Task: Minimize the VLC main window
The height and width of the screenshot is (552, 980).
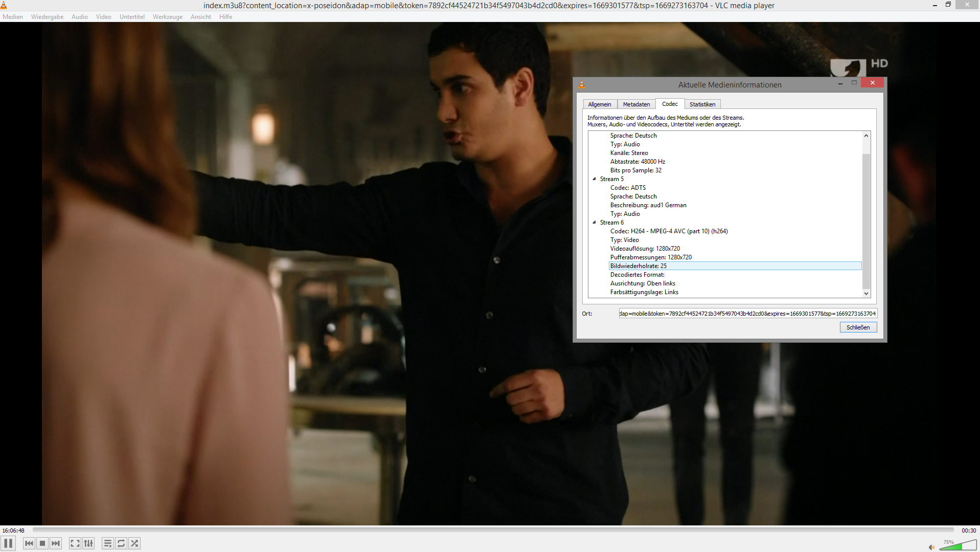Action: click(x=935, y=5)
